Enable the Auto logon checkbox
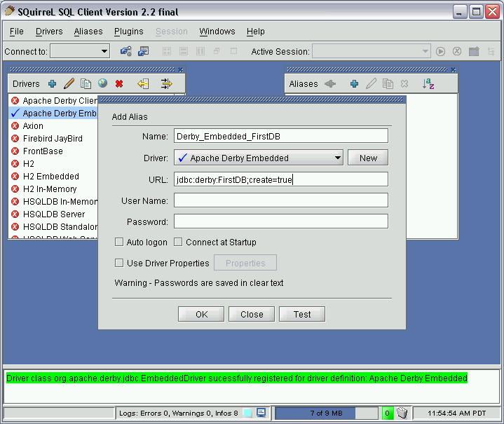The width and height of the screenshot is (504, 424). pos(119,242)
